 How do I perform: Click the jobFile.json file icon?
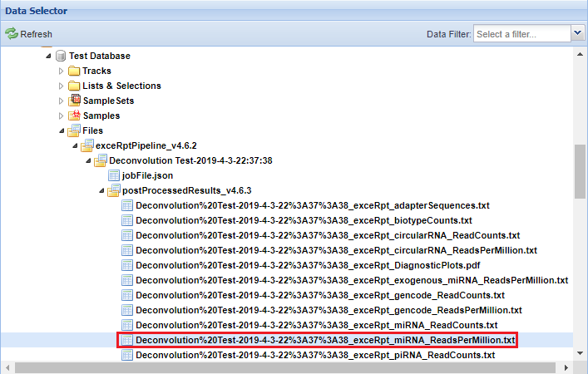114,175
